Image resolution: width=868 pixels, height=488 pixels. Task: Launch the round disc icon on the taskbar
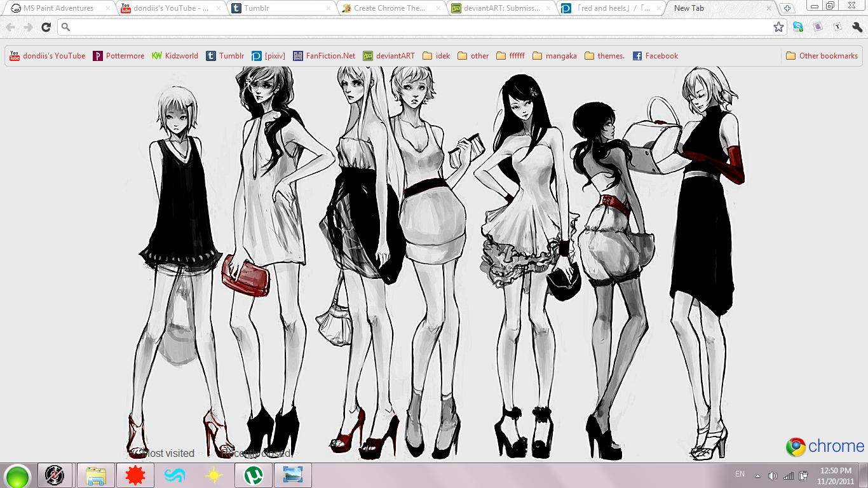[x=55, y=475]
